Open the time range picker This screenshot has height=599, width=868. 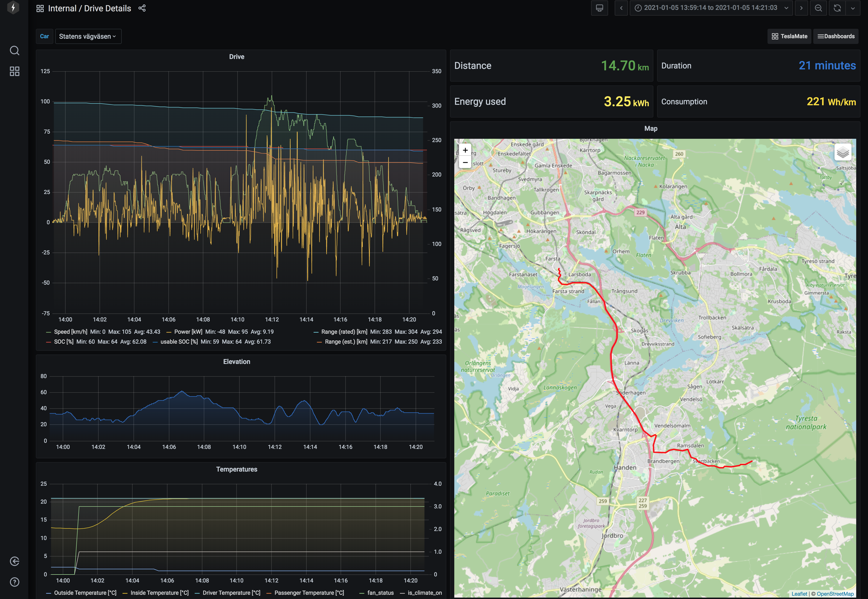point(711,8)
